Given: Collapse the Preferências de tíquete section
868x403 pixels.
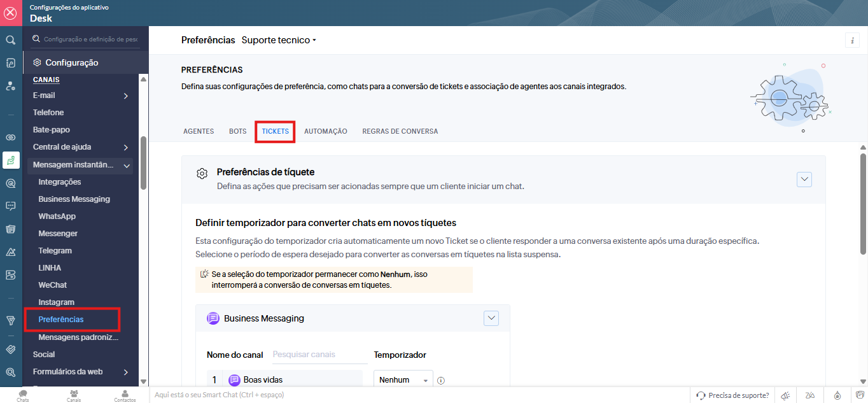Looking at the screenshot, I should pos(804,180).
